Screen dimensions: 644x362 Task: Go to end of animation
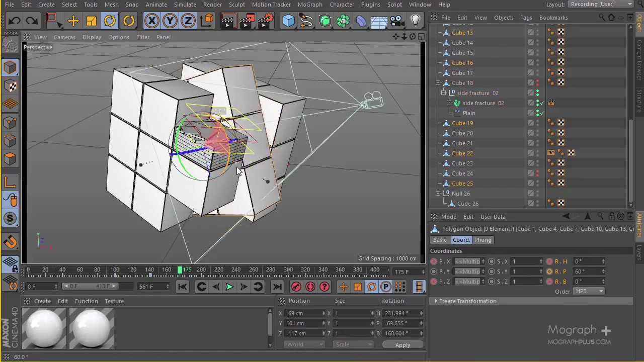[277, 287]
